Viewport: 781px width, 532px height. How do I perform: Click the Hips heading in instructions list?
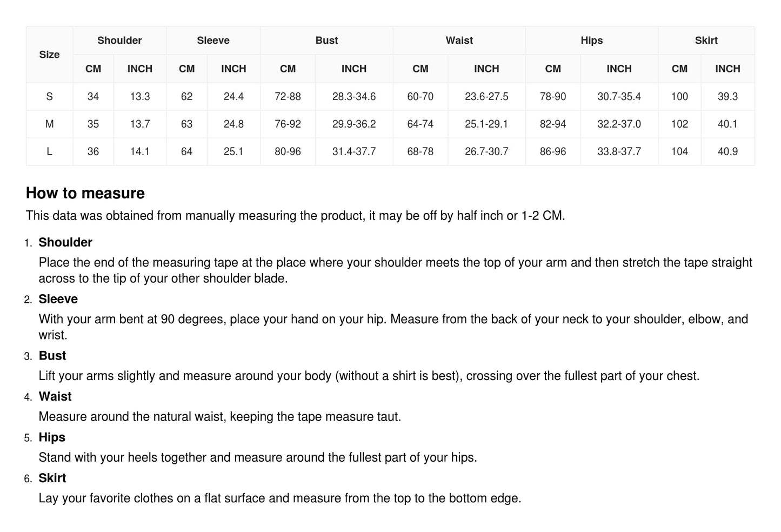[52, 437]
